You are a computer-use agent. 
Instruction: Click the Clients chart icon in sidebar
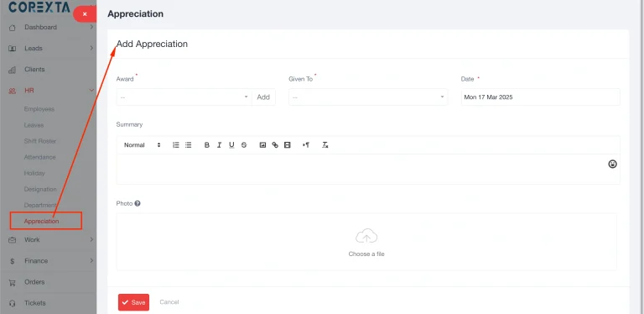tap(13, 70)
